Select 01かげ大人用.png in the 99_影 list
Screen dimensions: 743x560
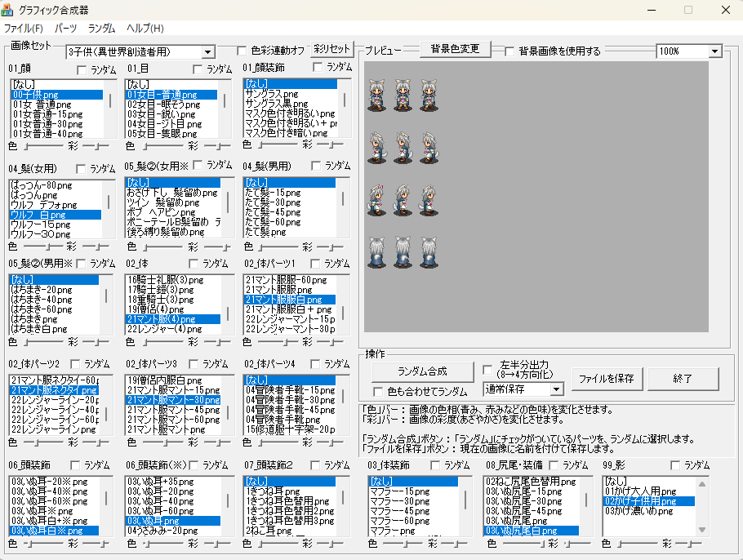point(640,491)
